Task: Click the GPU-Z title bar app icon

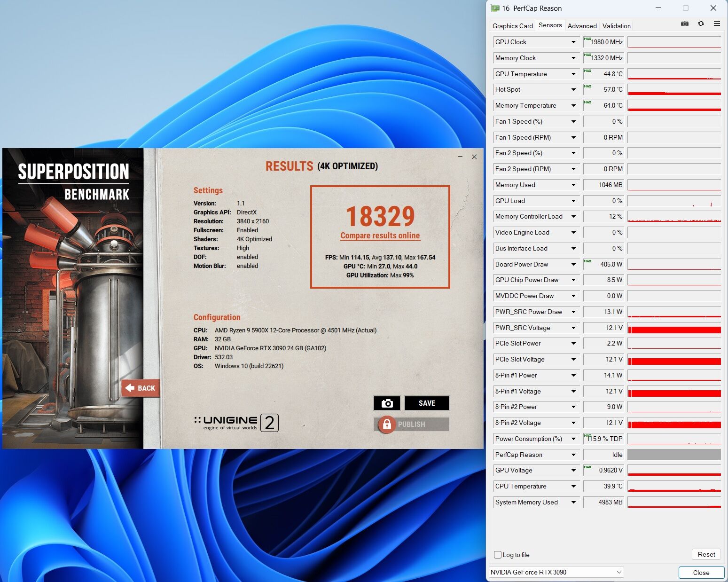Action: 495,8
